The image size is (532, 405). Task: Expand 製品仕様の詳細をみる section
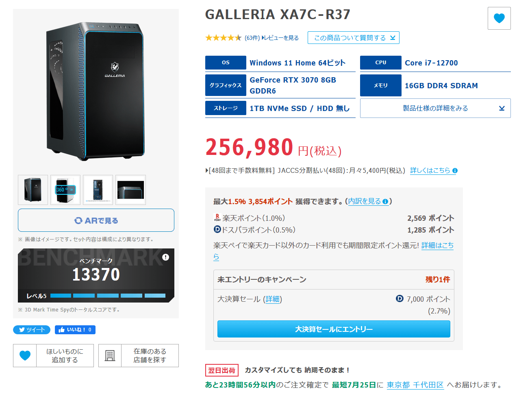(x=435, y=108)
